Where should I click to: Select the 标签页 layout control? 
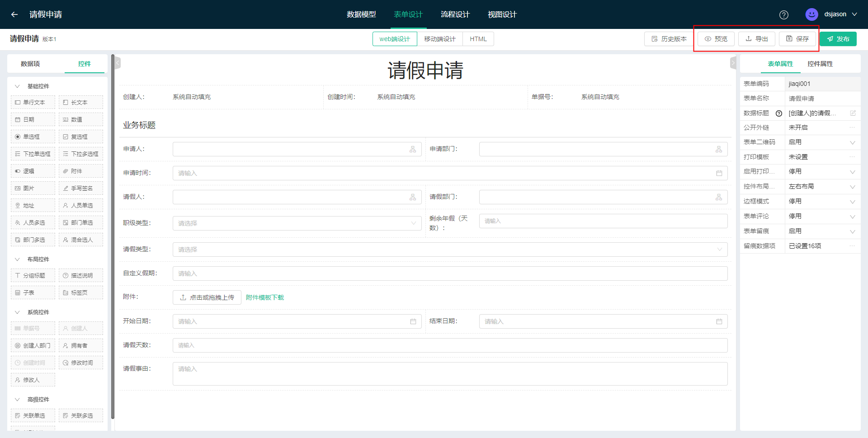pyautogui.click(x=81, y=292)
